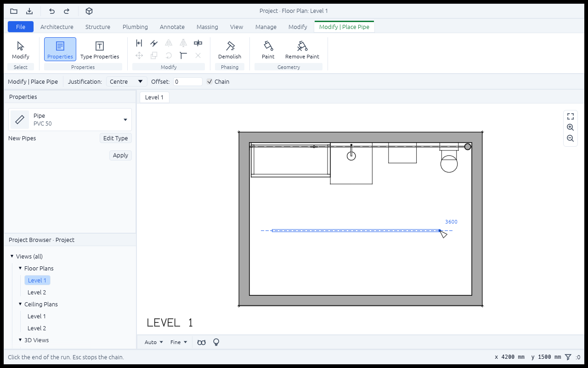Redo the last undone action

67,11
